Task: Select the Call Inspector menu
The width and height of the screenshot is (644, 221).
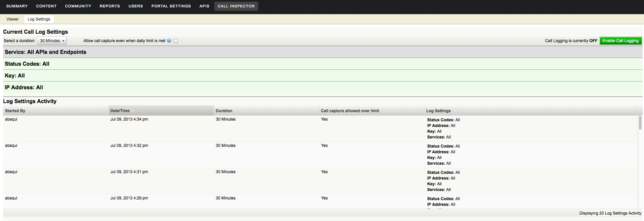Action: pos(236,6)
